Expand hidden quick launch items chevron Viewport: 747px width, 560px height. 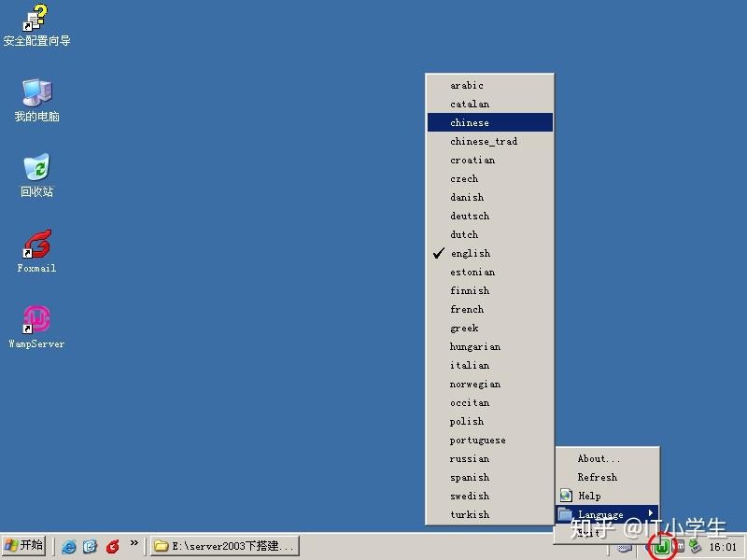point(134,543)
